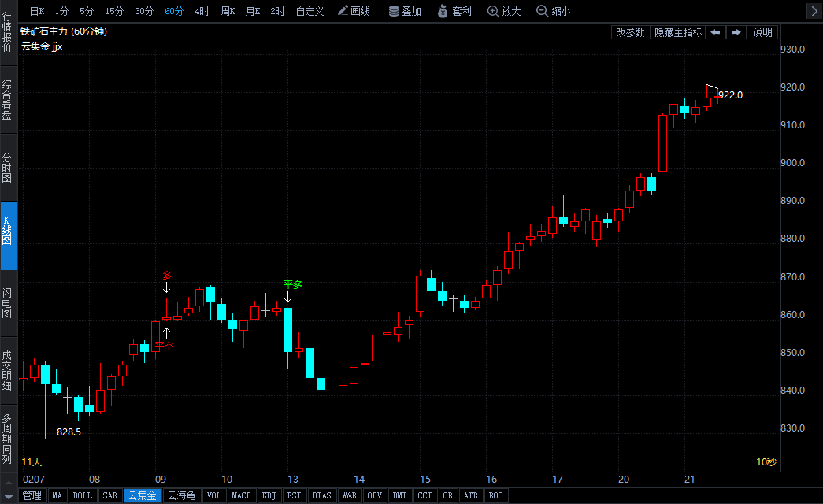This screenshot has width=823, height=504.
Task: Open 成交明细 sidebar panel
Action: [7, 371]
